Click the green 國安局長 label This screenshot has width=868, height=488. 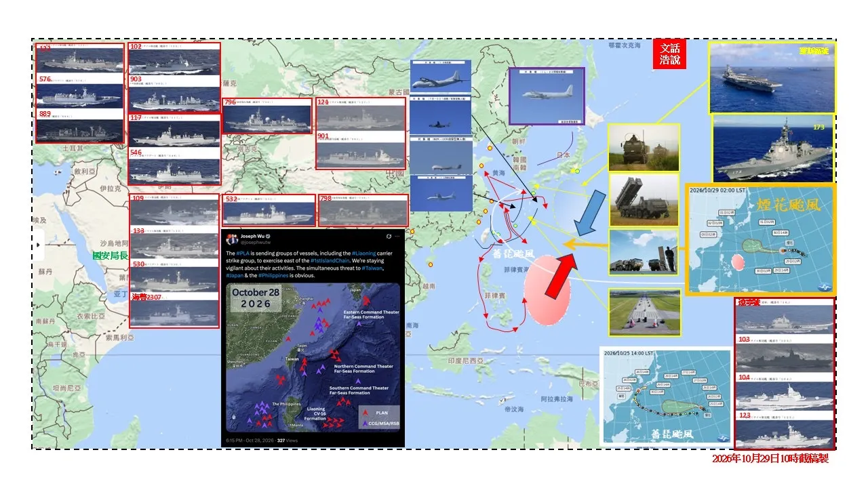click(111, 256)
